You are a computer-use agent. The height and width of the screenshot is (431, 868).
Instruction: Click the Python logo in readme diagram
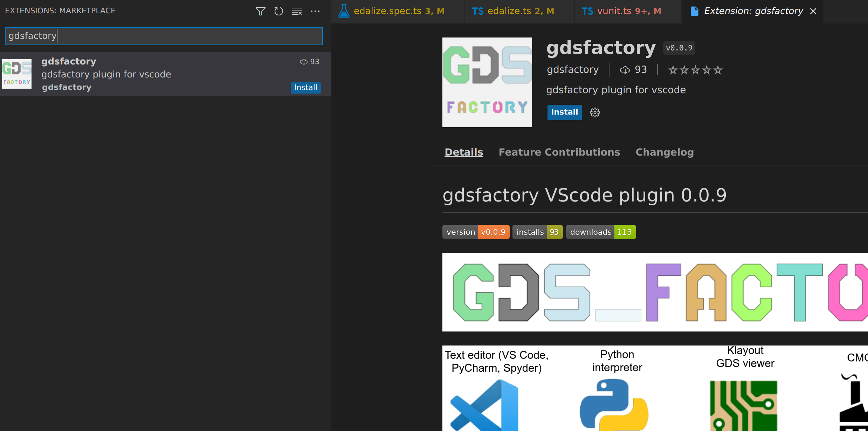(614, 405)
